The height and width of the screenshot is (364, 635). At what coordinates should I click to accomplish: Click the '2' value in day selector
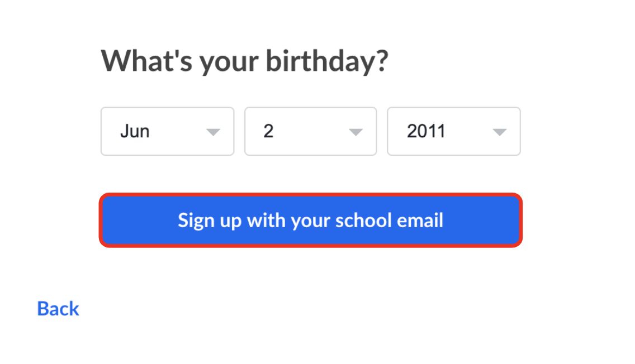268,132
